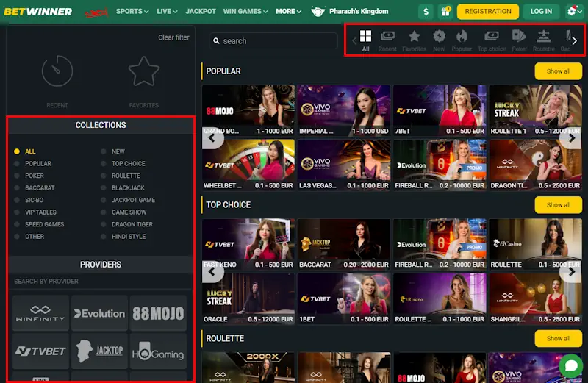Filter by Winfinity provider logo
588x383 pixels.
coord(40,313)
